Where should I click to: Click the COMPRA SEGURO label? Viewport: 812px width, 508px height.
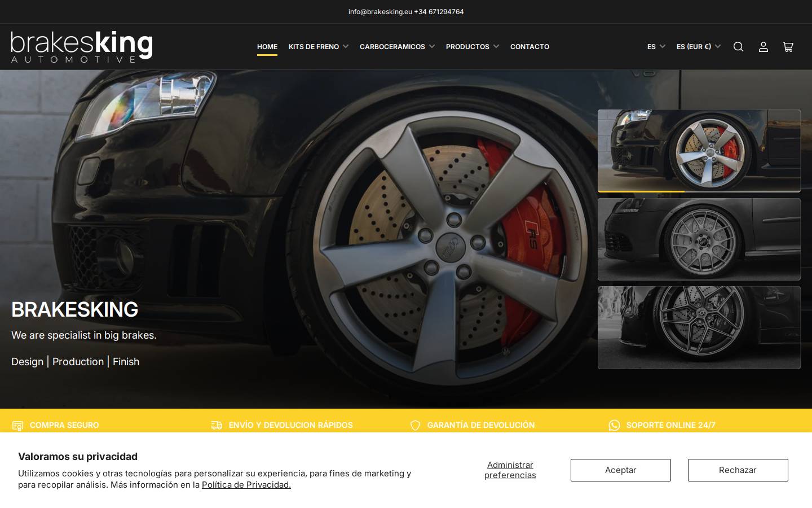coord(64,425)
